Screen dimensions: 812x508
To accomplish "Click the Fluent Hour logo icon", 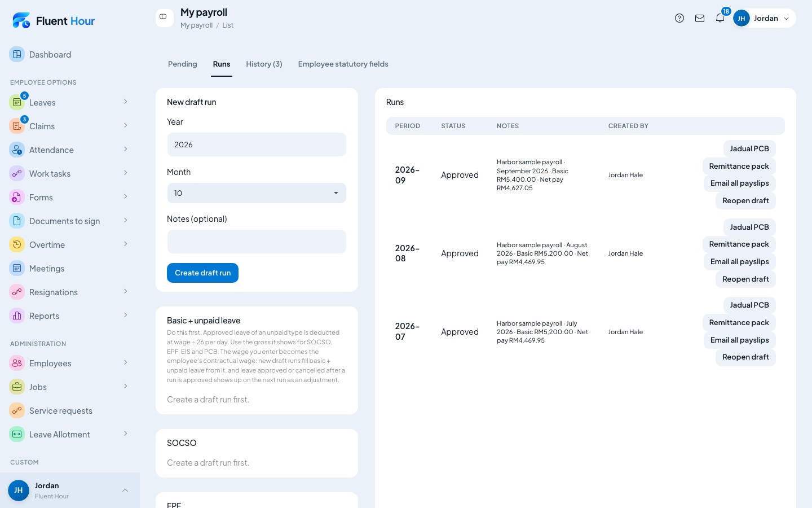I will [21, 21].
